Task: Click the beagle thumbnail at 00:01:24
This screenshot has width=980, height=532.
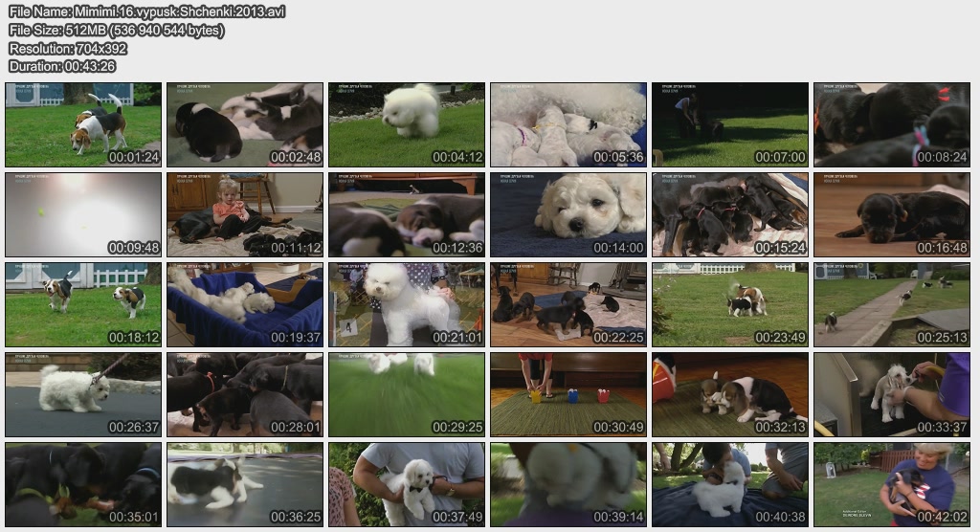Action: click(83, 124)
